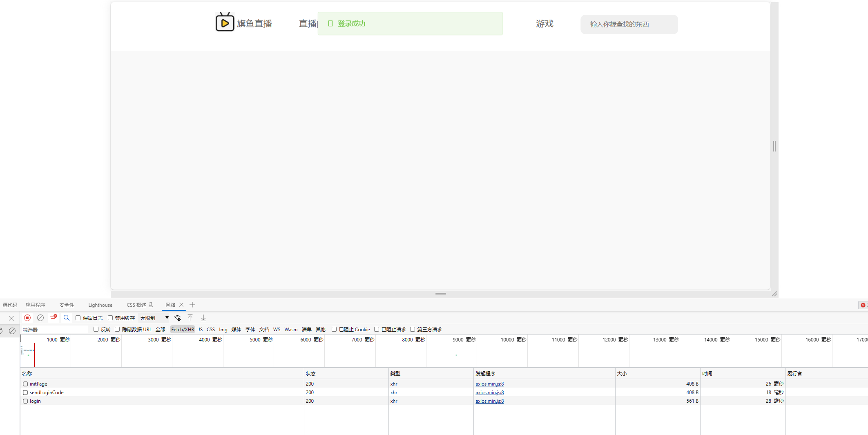Open the 无限制 throttling dropdown
The width and height of the screenshot is (868, 435).
154,318
